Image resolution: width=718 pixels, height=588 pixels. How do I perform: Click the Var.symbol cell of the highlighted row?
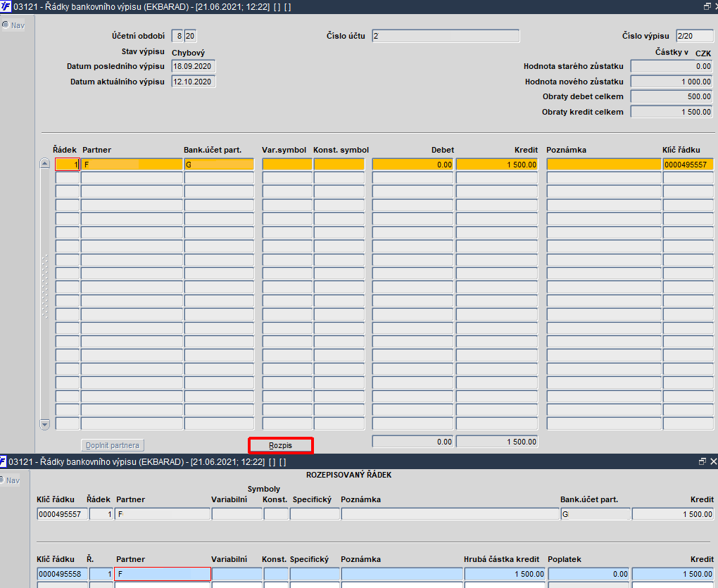287,165
